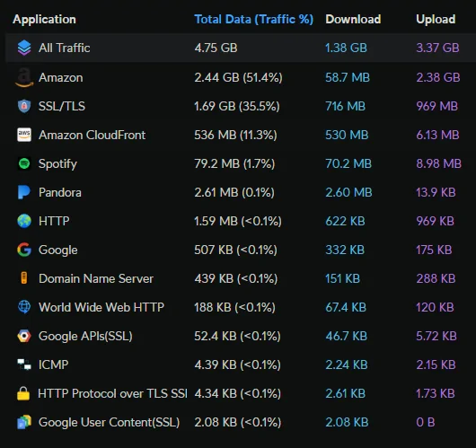Click the Spotify logo icon
The image size is (476, 448).
[x=24, y=163]
